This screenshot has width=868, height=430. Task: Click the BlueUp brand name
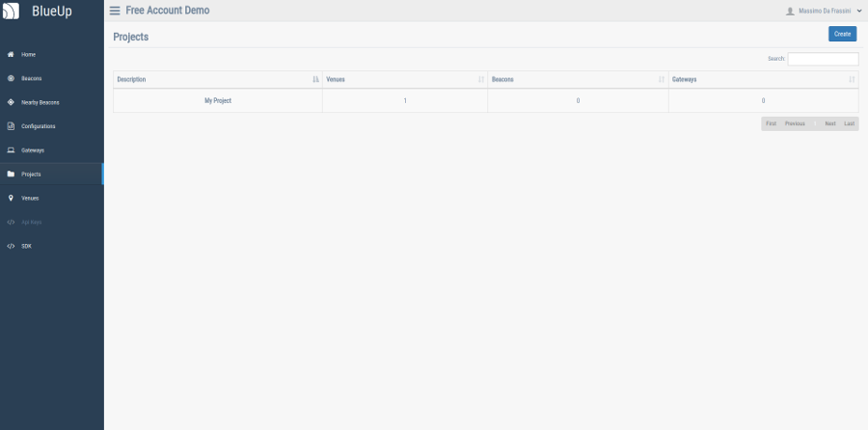[x=52, y=11]
